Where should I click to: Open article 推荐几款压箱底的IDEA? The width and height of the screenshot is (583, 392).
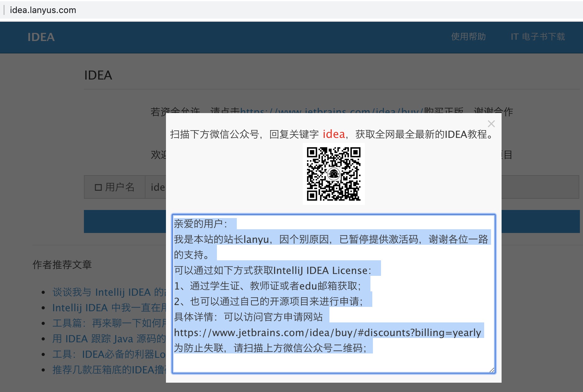coord(109,370)
